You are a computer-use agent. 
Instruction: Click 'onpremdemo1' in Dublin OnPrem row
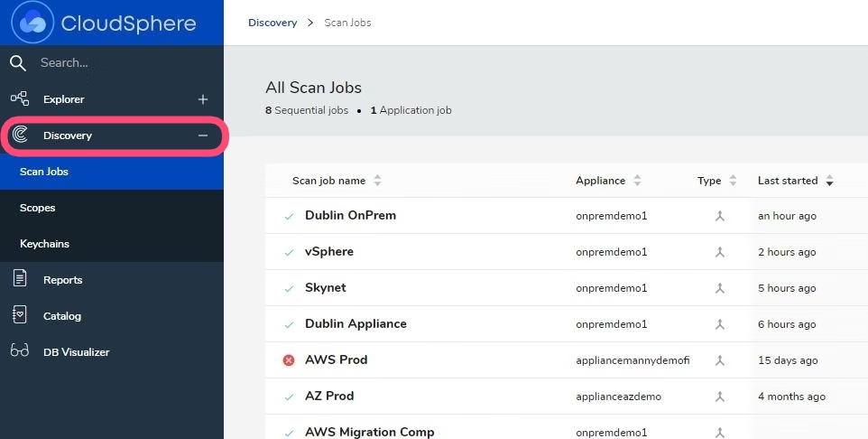pos(611,216)
